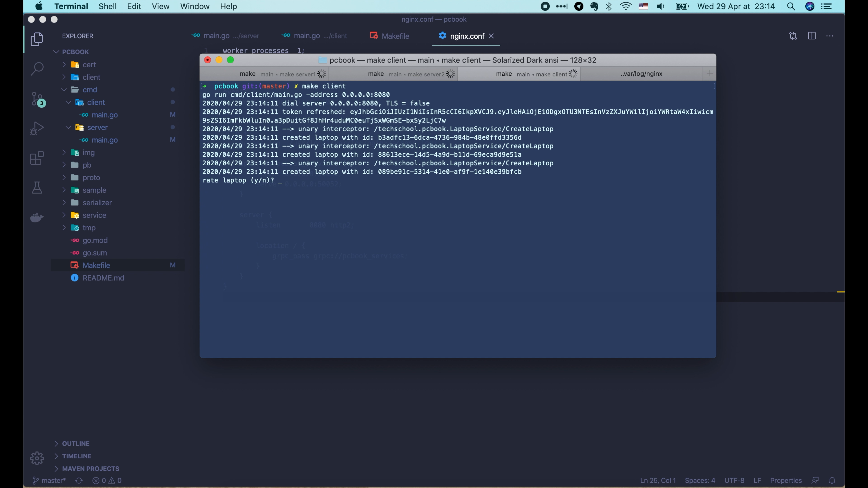Expand the MAVEN PROJECTS section

click(90, 469)
